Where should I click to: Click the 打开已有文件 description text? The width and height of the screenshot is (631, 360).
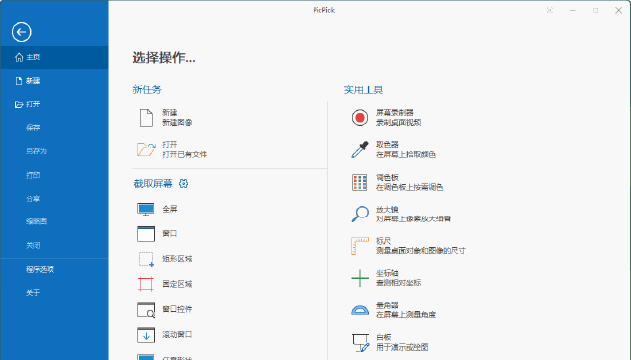pyautogui.click(x=185, y=154)
